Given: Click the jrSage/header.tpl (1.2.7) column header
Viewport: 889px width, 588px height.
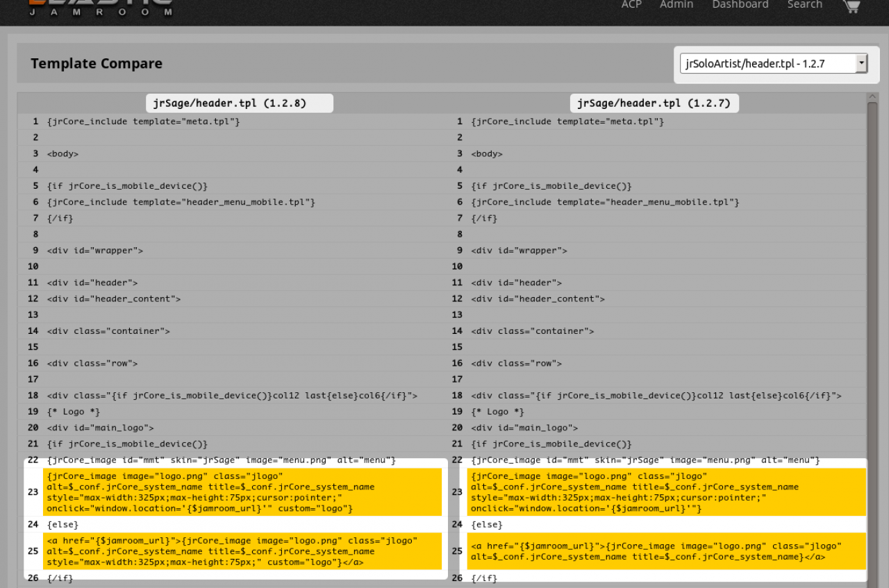Looking at the screenshot, I should click(654, 103).
